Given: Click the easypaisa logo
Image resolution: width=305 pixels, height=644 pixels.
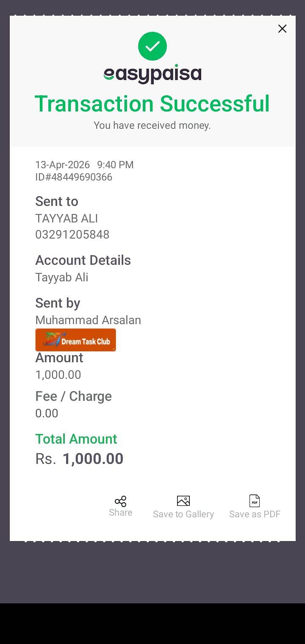Looking at the screenshot, I should pos(152,74).
